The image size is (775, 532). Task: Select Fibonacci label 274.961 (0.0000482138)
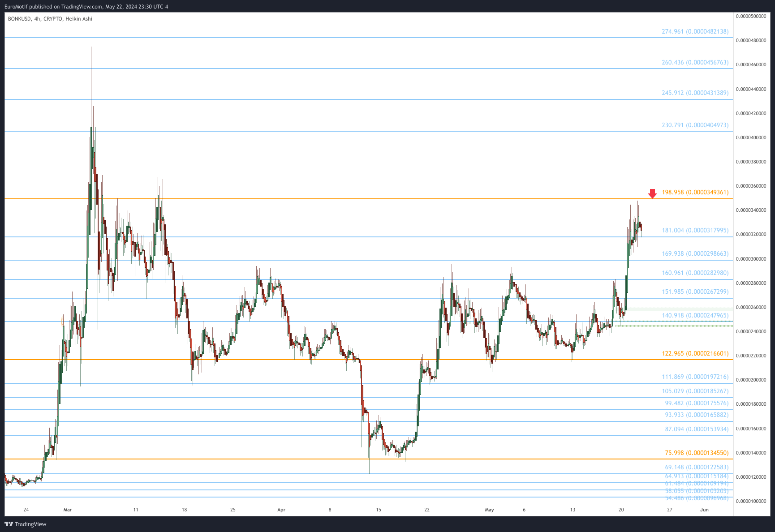[695, 31]
